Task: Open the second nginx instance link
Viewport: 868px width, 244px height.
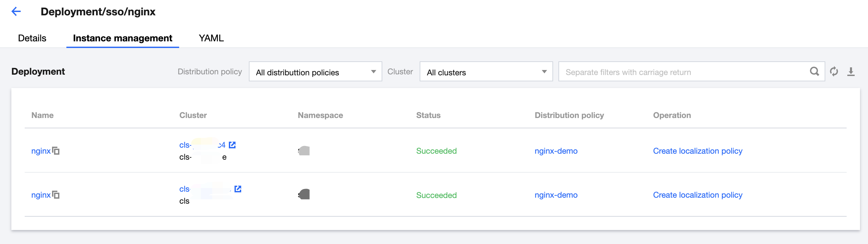Action: click(41, 195)
